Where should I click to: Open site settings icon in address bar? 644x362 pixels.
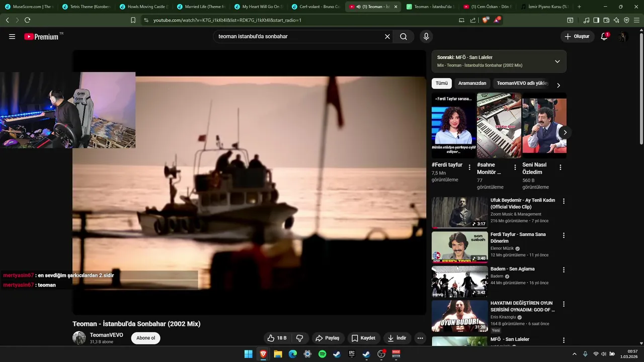(146, 20)
